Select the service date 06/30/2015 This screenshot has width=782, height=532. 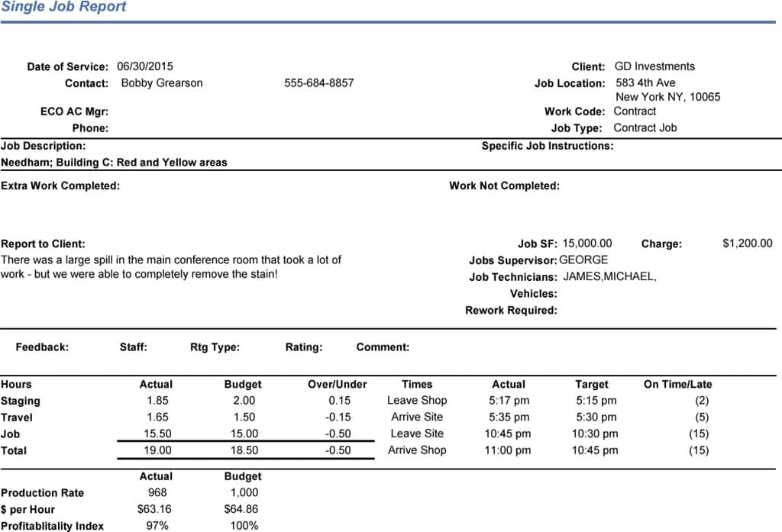[145, 66]
